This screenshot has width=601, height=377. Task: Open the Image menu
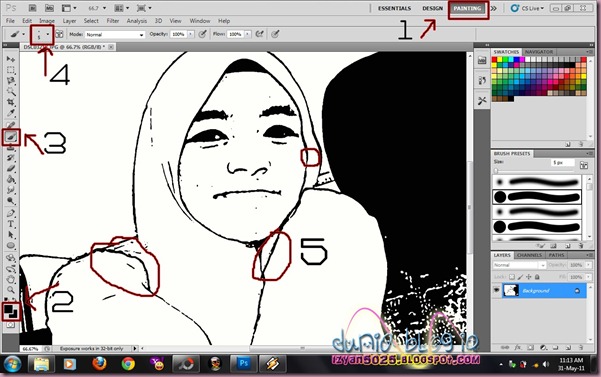point(47,21)
